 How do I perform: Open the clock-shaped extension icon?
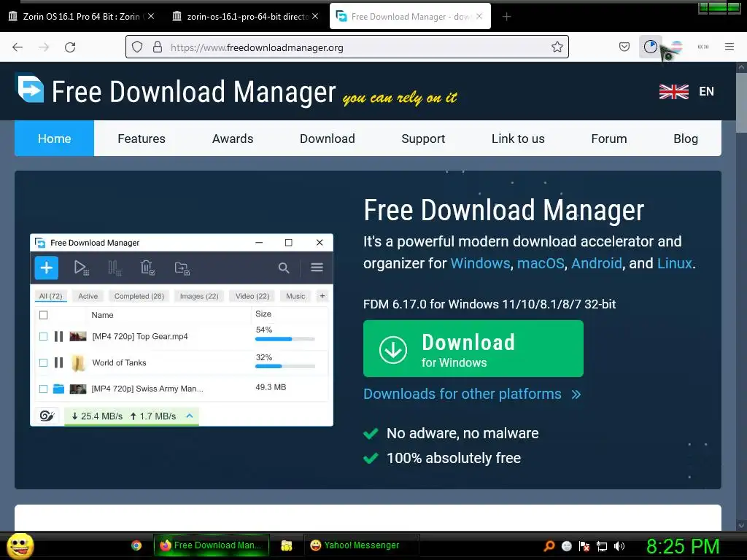click(x=650, y=47)
